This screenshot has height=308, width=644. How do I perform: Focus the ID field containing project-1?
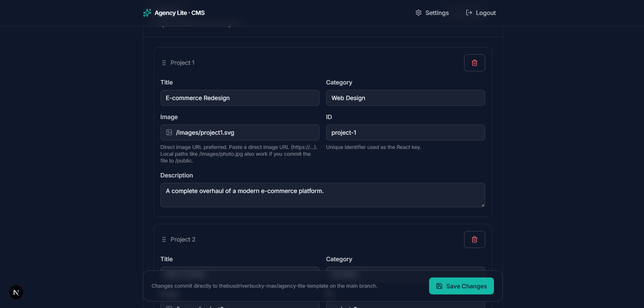tap(405, 133)
